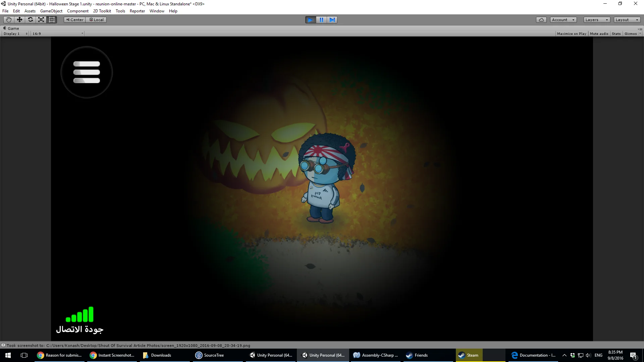Expand the 16:9 aspect ratio dropdown

(58, 34)
